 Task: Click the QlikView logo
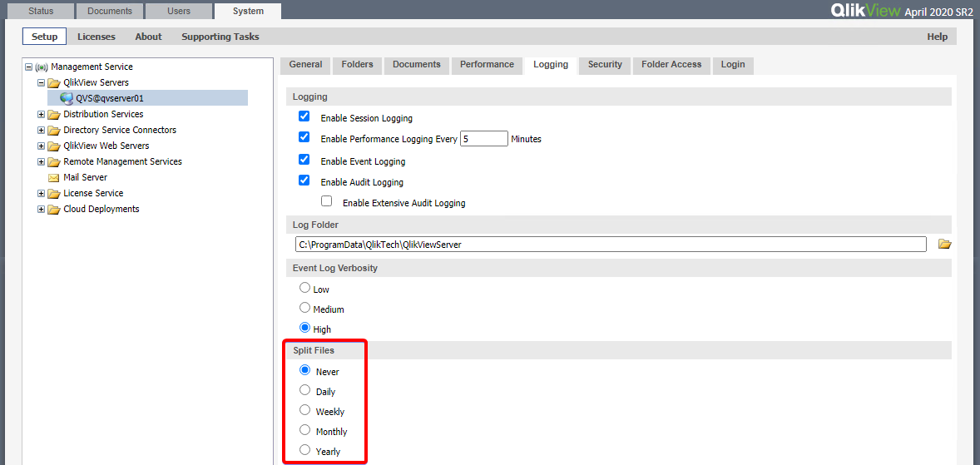[865, 11]
